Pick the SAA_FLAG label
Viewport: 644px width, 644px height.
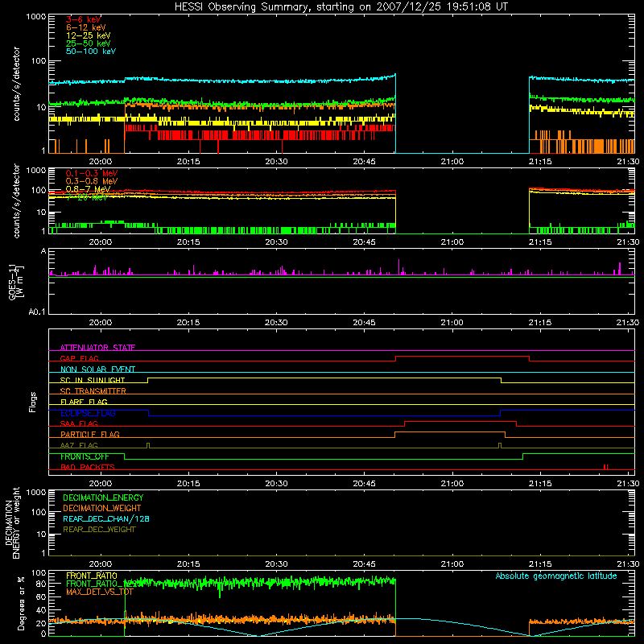pos(79,423)
